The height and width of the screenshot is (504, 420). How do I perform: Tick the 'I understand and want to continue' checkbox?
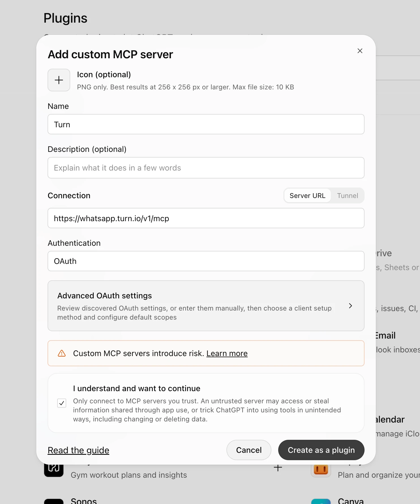pos(62,403)
